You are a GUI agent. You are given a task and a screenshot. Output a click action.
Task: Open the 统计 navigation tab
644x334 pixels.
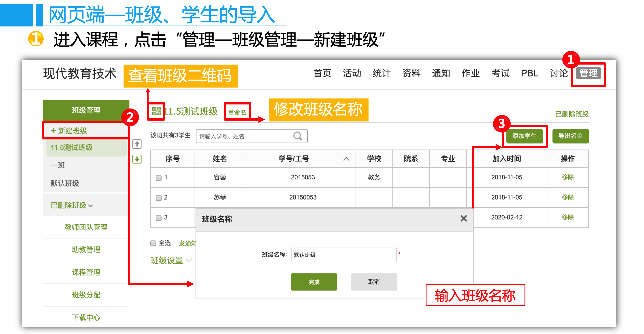coord(381,73)
